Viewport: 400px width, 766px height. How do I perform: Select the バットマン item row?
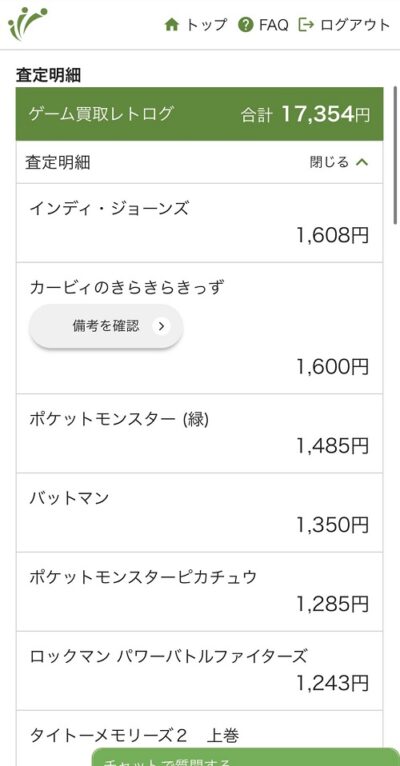(x=199, y=512)
